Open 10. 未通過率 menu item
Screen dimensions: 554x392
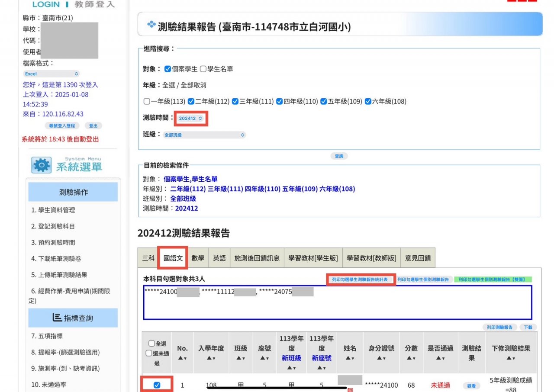(49, 385)
